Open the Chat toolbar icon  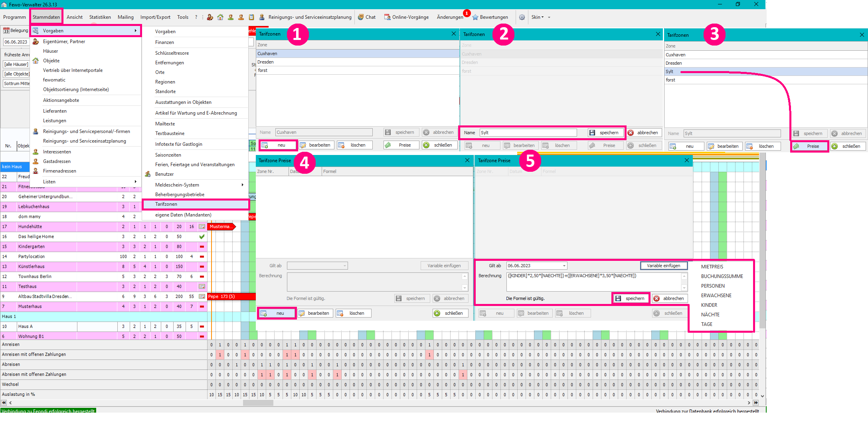point(361,17)
